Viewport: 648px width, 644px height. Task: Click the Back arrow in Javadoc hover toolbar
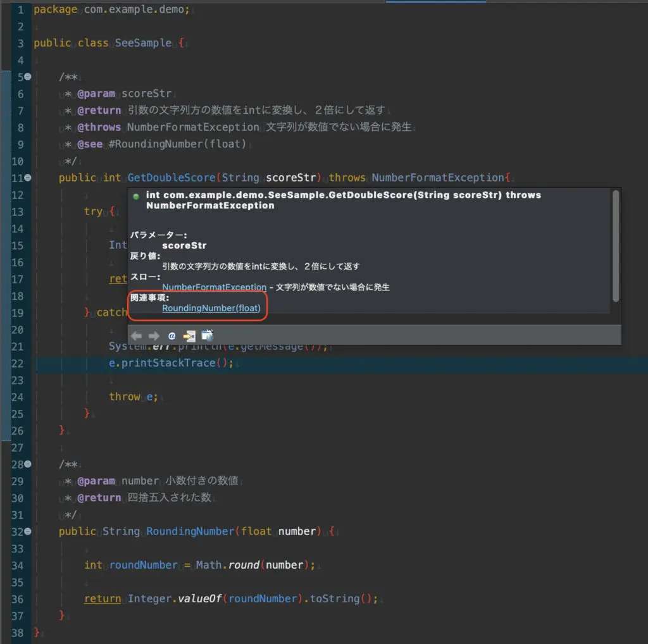click(x=137, y=336)
